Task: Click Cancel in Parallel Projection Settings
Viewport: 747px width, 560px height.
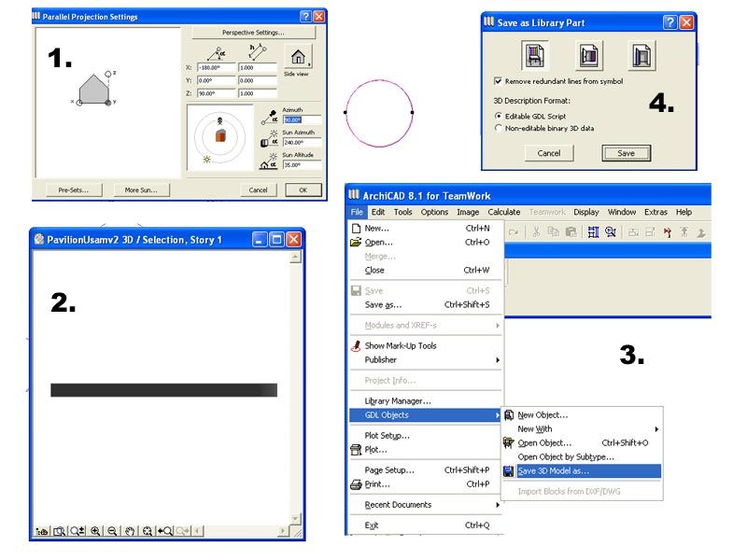Action: [x=259, y=190]
